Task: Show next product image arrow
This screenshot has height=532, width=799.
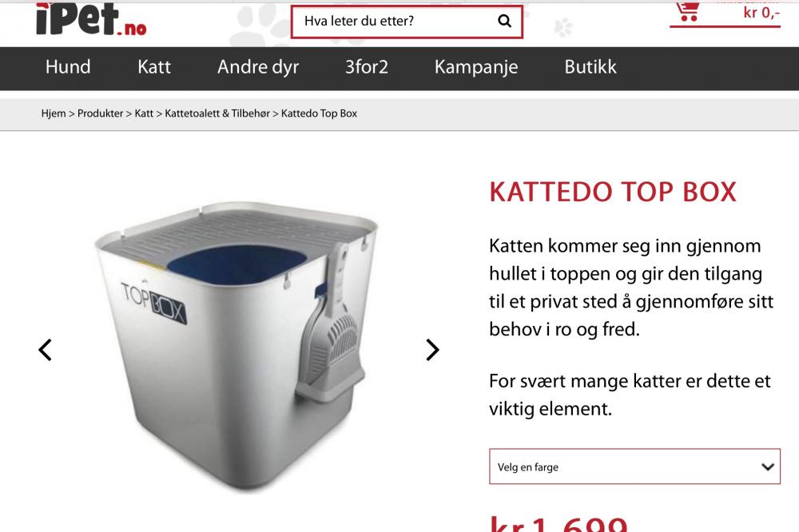Action: coord(432,350)
